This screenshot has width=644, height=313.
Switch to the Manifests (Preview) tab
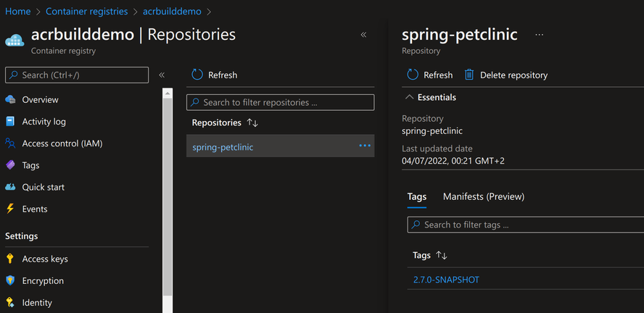tap(484, 197)
